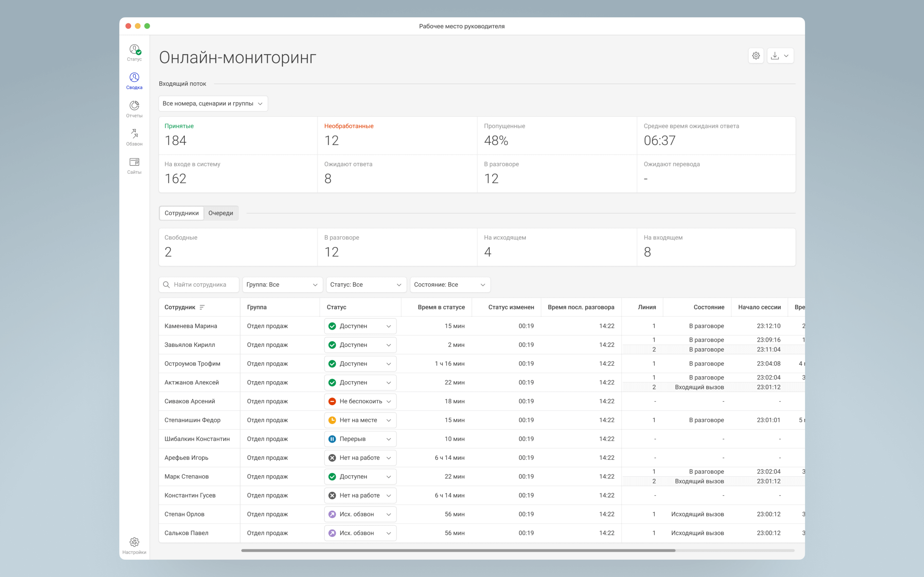Click the Необработанные stat card
924x577 pixels.
pyautogui.click(x=397, y=135)
